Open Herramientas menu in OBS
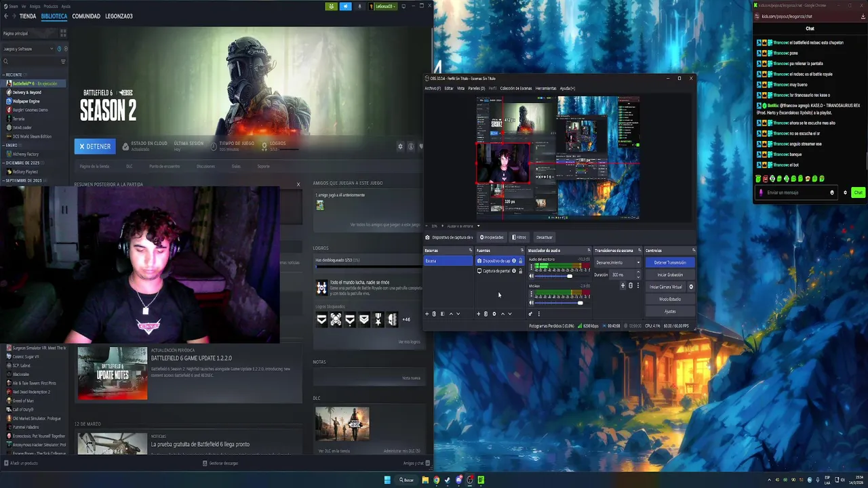 546,88
